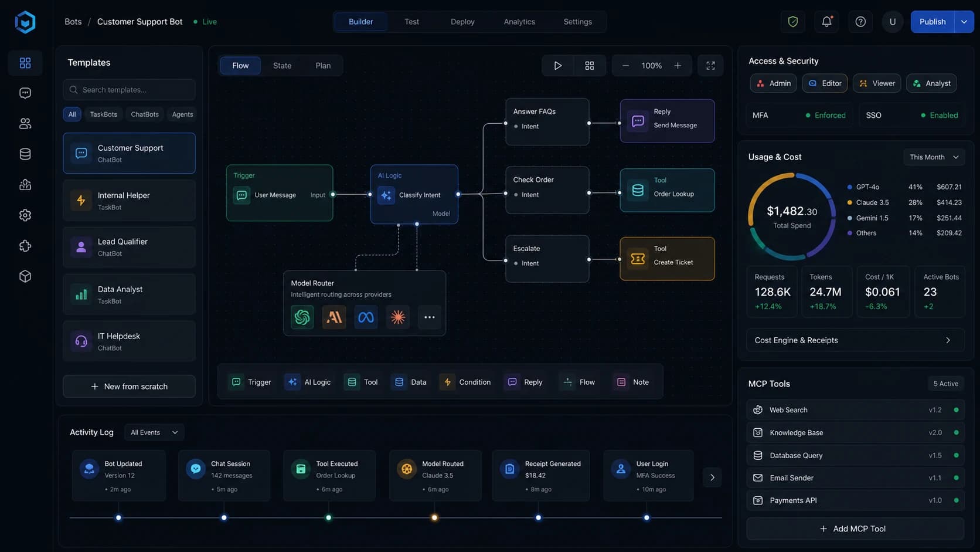Filter templates by TaskBots
This screenshot has height=552, width=980.
103,114
